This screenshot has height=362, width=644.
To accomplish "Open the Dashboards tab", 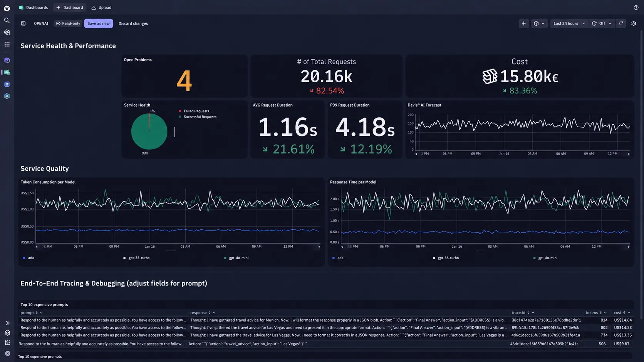I will coord(33,7).
